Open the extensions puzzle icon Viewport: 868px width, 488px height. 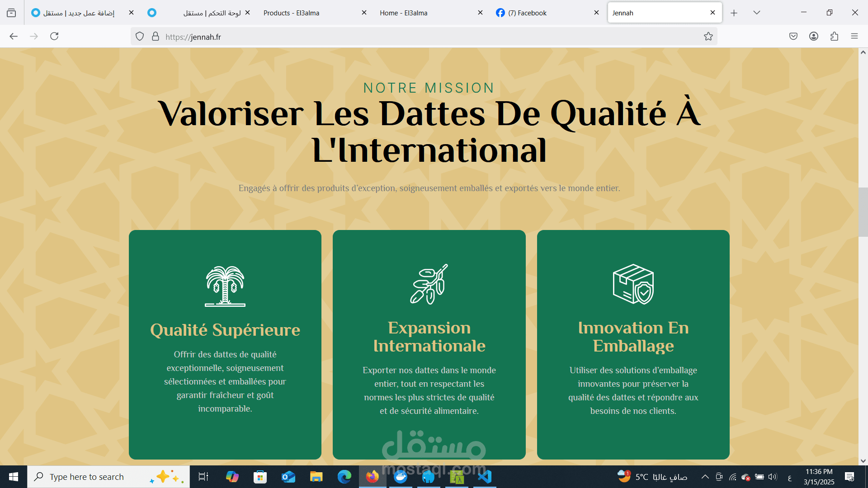[x=834, y=36]
